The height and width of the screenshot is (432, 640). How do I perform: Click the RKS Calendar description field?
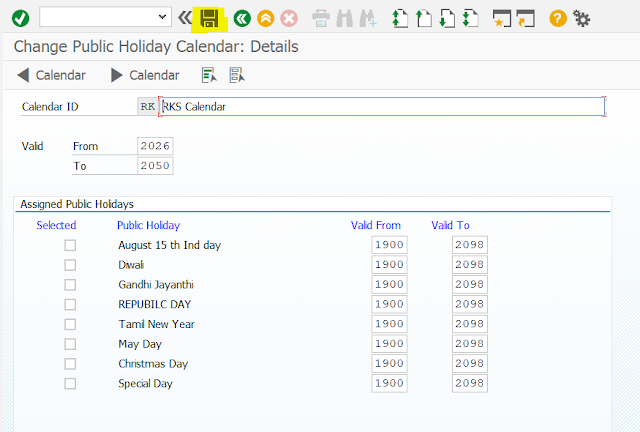point(380,107)
